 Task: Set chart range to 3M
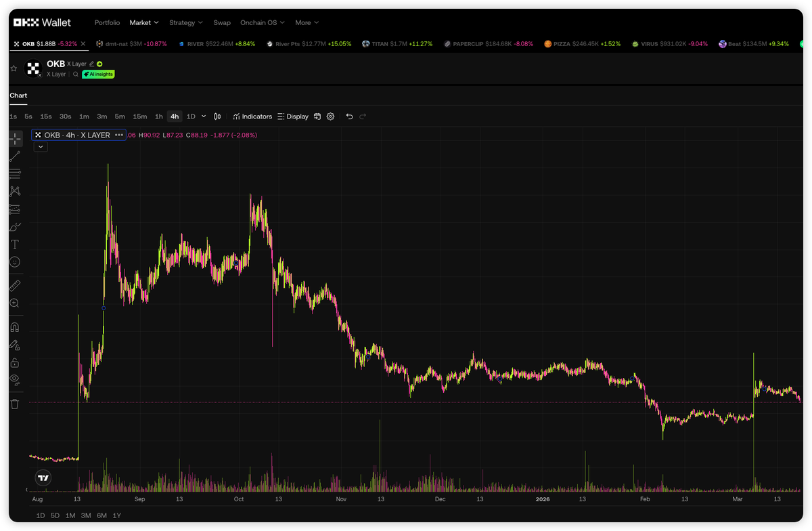86,515
